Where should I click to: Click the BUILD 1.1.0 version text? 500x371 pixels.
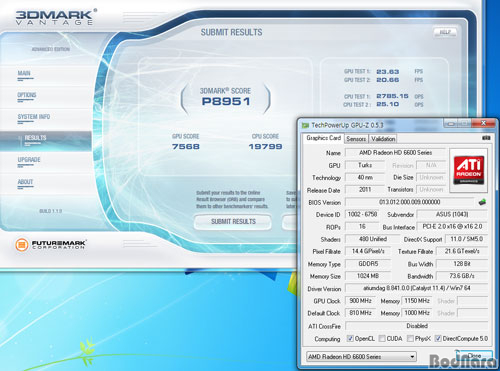click(50, 211)
